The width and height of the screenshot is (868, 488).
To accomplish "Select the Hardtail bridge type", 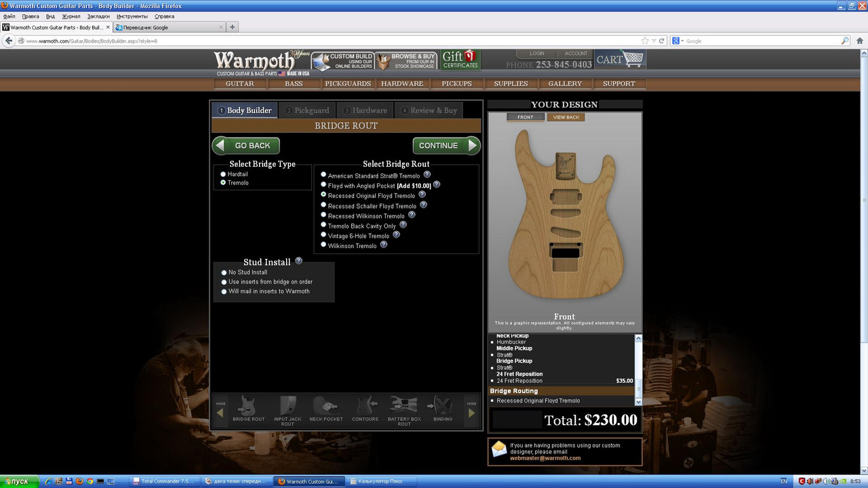I will pos(223,174).
